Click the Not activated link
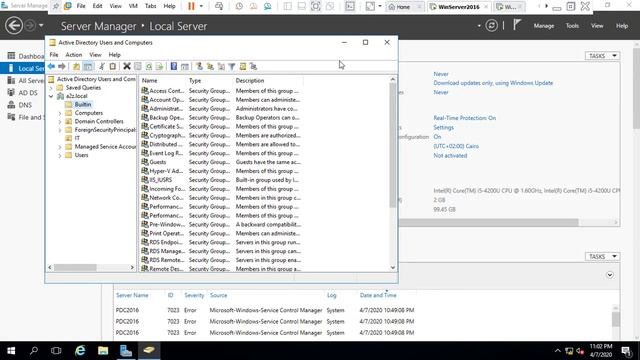The image size is (640, 360). point(450,156)
